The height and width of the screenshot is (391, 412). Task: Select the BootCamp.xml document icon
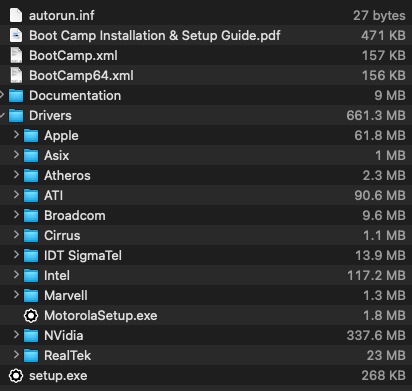(16, 55)
